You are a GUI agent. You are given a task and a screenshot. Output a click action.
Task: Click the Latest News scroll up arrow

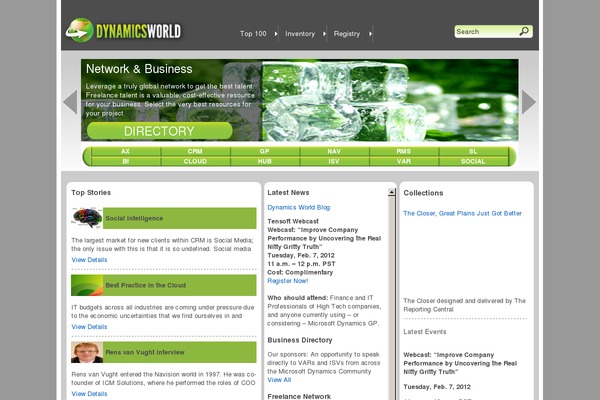click(391, 192)
